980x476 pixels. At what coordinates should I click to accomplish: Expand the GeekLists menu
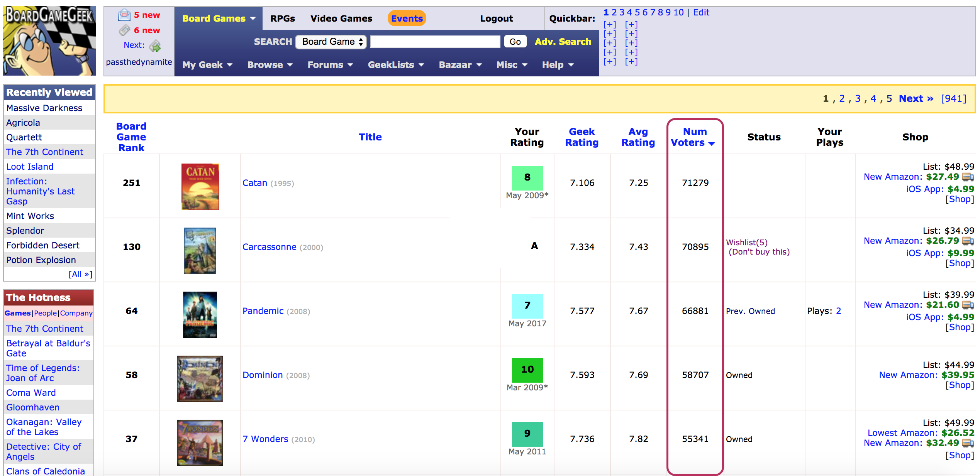click(x=396, y=65)
